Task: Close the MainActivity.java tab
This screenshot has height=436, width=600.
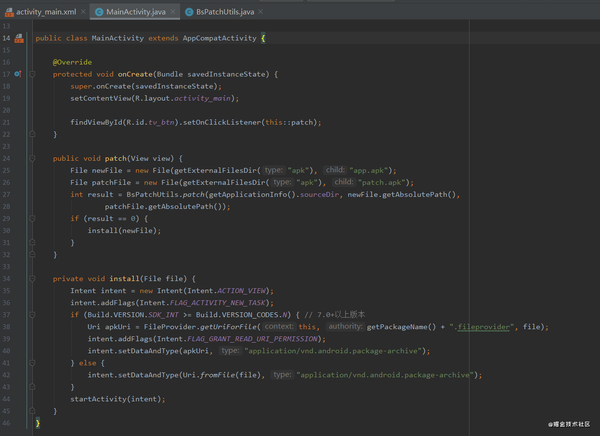Action: tap(174, 11)
